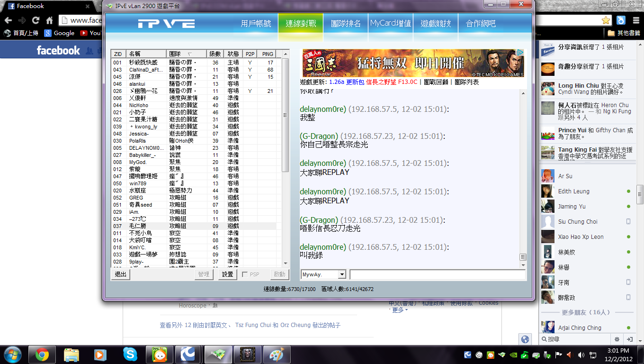Open the 團隊排名 tab
This screenshot has height=364, width=644.
[346, 24]
